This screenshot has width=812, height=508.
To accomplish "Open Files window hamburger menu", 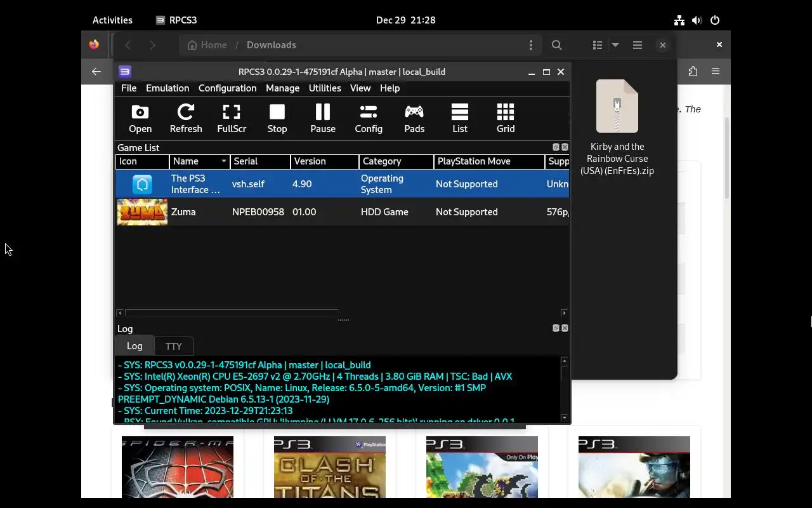I will click(638, 45).
